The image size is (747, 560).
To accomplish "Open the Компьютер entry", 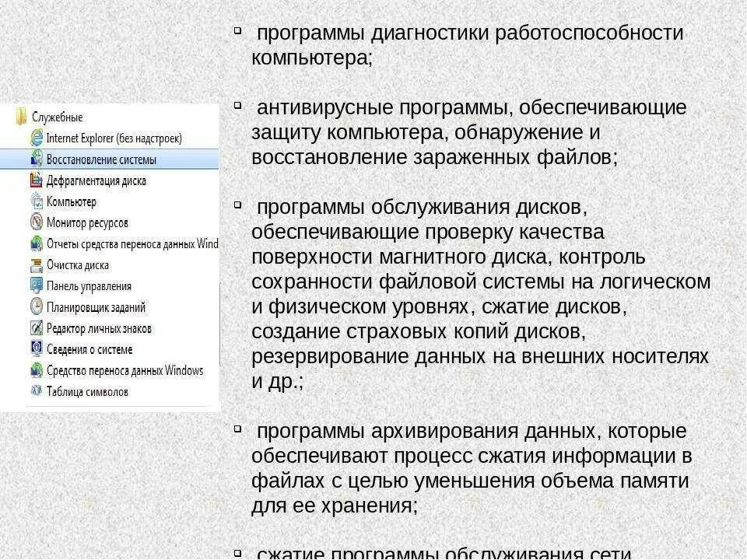I will [x=72, y=201].
